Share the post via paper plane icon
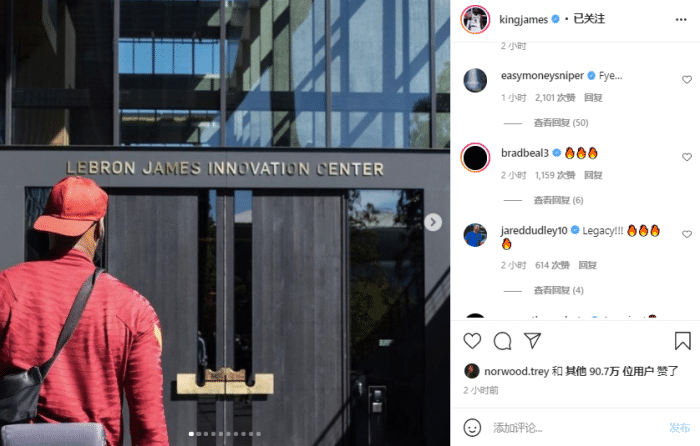The height and width of the screenshot is (446, 700). pyautogui.click(x=533, y=341)
